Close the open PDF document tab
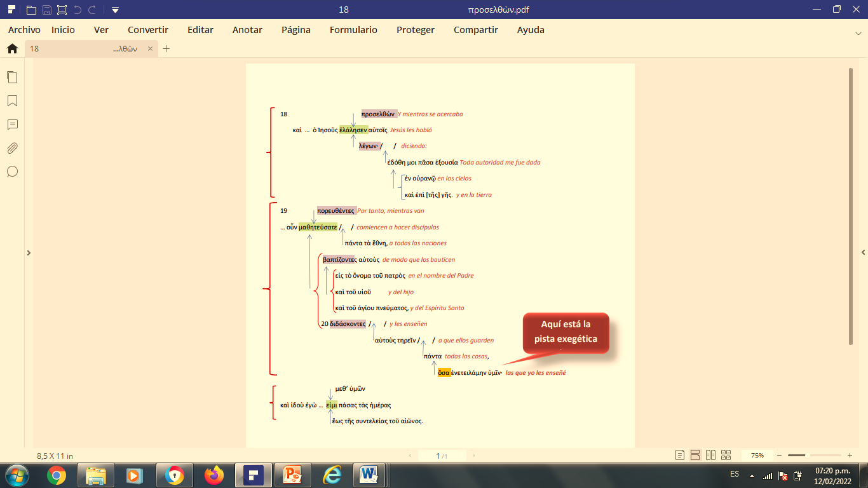This screenshot has height=488, width=868. point(151,48)
